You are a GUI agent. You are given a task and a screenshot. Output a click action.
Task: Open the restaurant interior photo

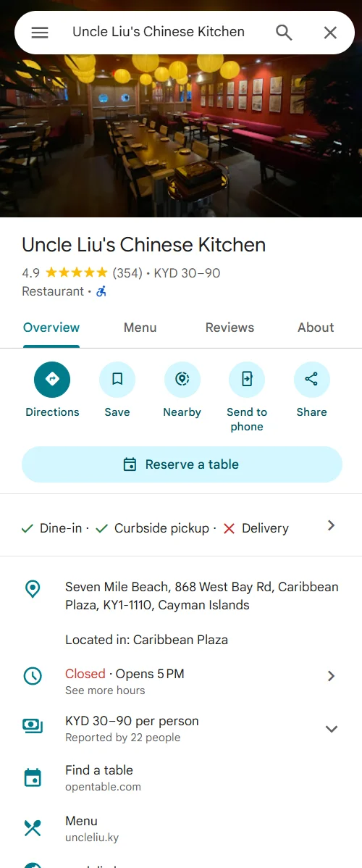(x=181, y=135)
